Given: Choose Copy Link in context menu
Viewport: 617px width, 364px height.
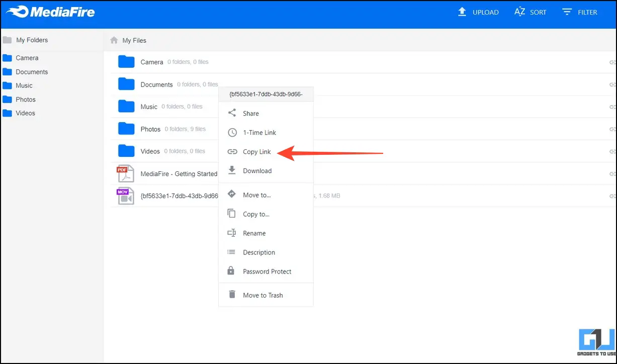Looking at the screenshot, I should click(x=266, y=152).
